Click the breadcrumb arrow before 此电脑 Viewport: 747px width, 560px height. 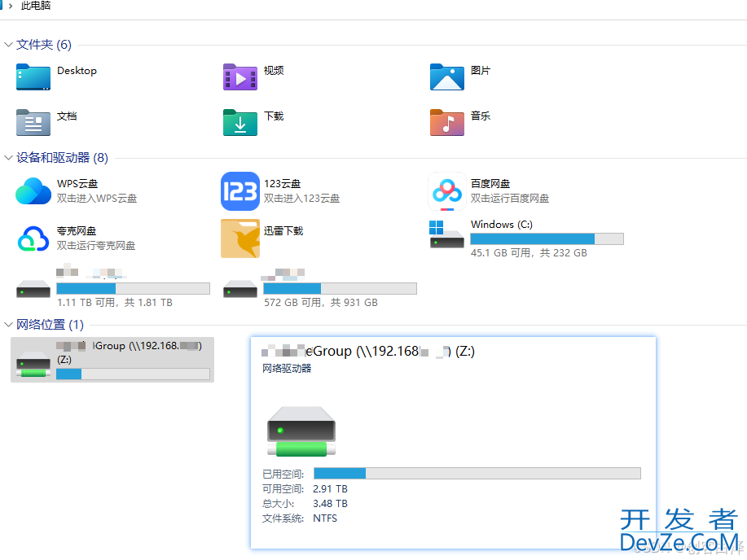(x=11, y=6)
